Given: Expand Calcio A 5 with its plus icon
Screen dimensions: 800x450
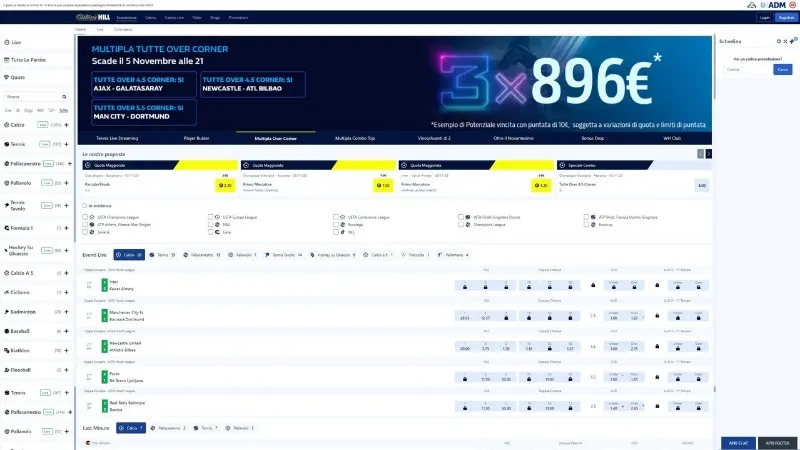Looking at the screenshot, I should tap(66, 273).
